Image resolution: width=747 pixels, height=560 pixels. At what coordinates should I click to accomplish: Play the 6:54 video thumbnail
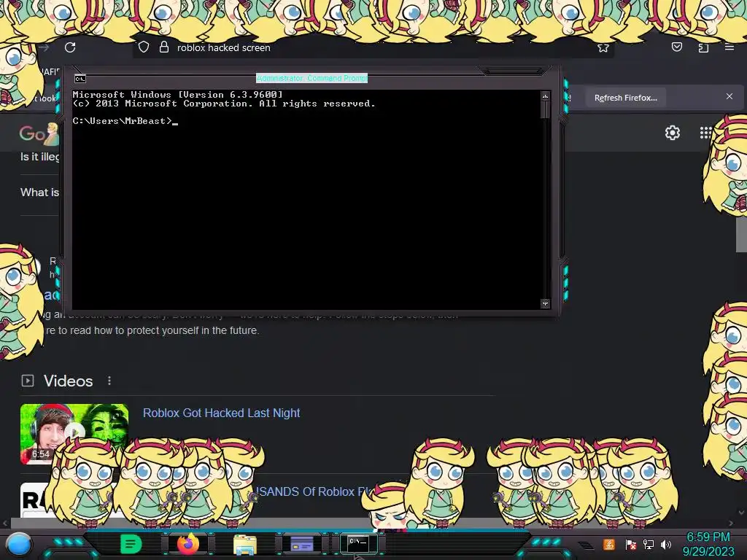[74, 434]
